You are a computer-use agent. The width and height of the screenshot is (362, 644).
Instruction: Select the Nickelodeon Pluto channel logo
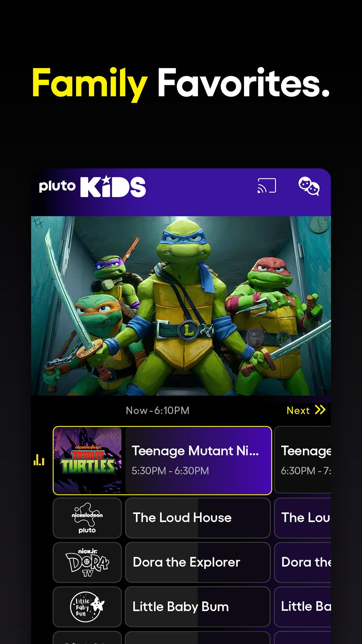87,518
